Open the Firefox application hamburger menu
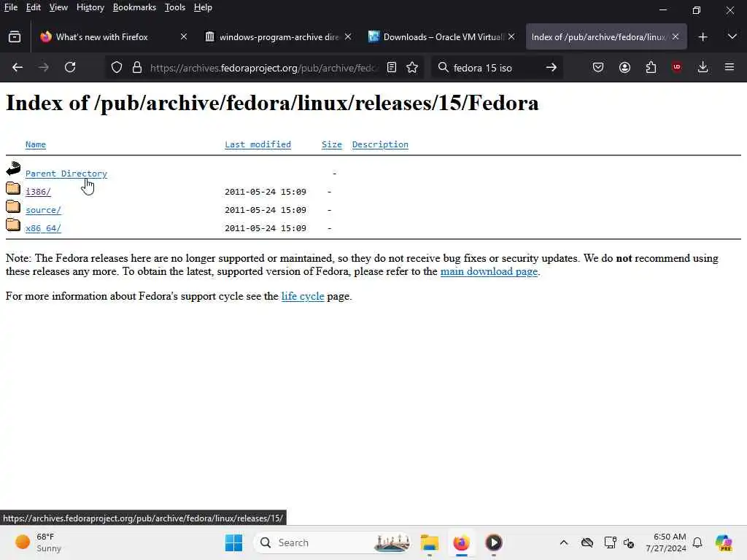The width and height of the screenshot is (747, 560). coord(729,68)
